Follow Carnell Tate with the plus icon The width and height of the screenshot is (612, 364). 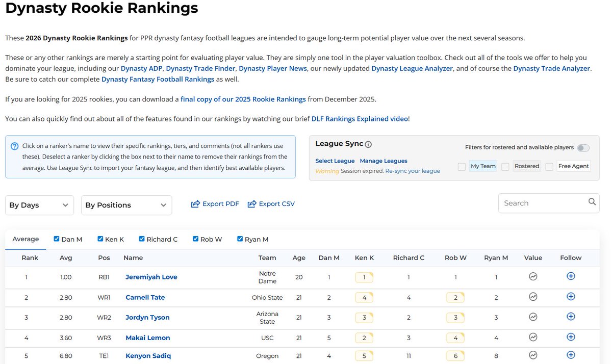(571, 296)
